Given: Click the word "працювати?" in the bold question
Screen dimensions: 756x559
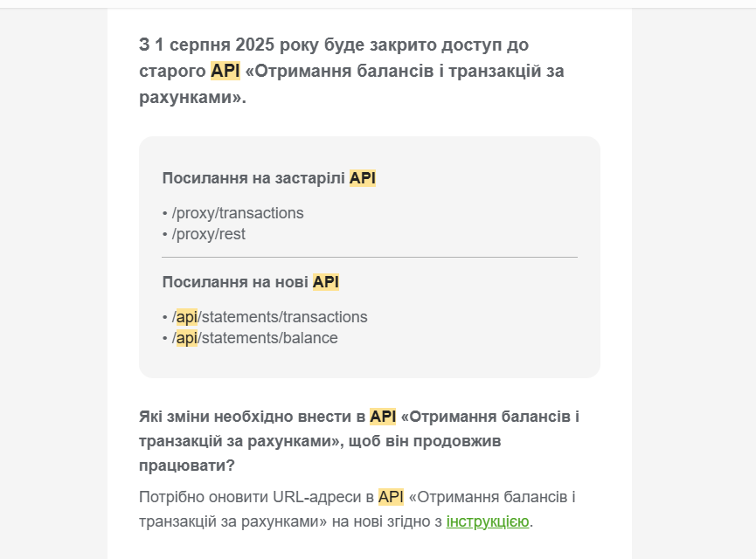Looking at the screenshot, I should (186, 466).
